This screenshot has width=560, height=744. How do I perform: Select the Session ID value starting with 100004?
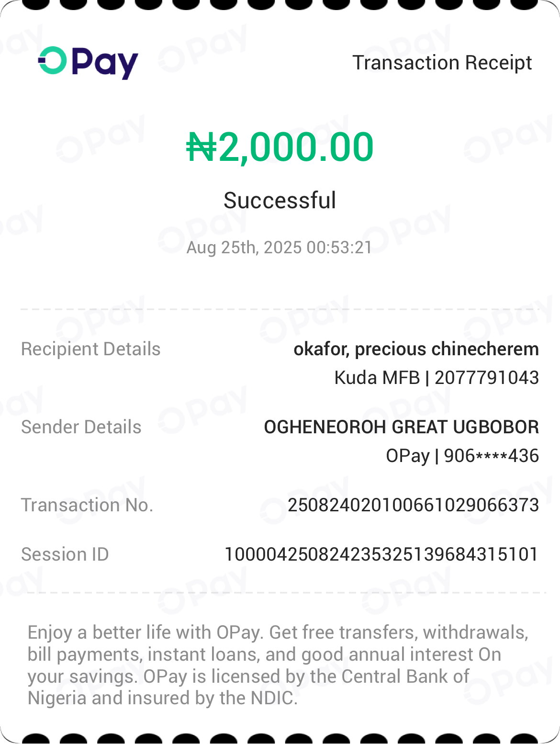381,554
